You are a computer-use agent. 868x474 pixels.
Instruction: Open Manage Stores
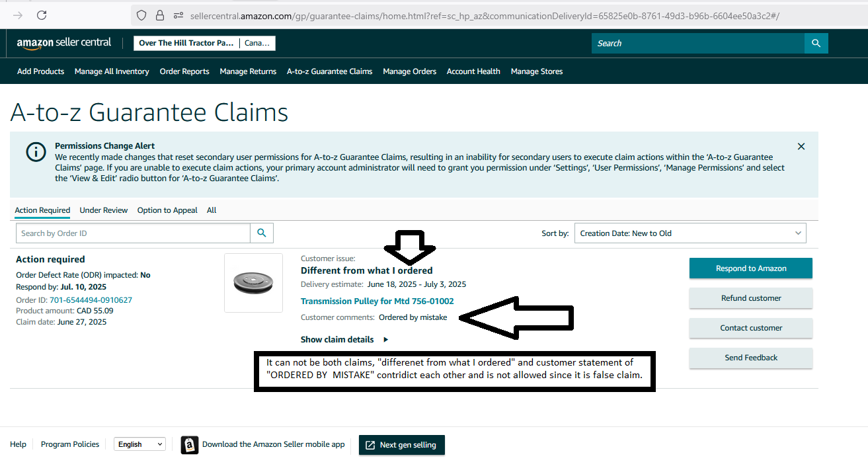(537, 71)
